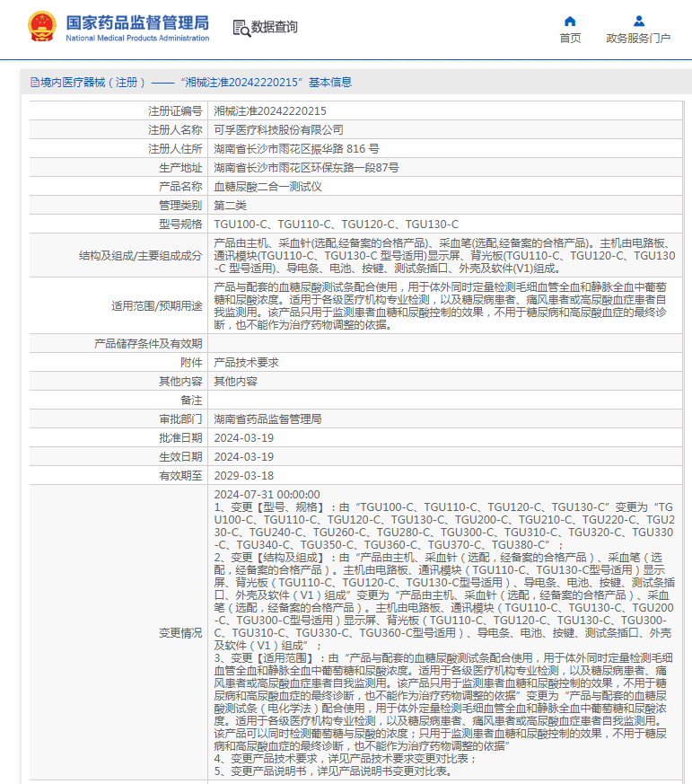692x784 pixels.
Task: Select the registrant name 可孚医疗科技股份有限公司
Action: pyautogui.click(x=278, y=130)
